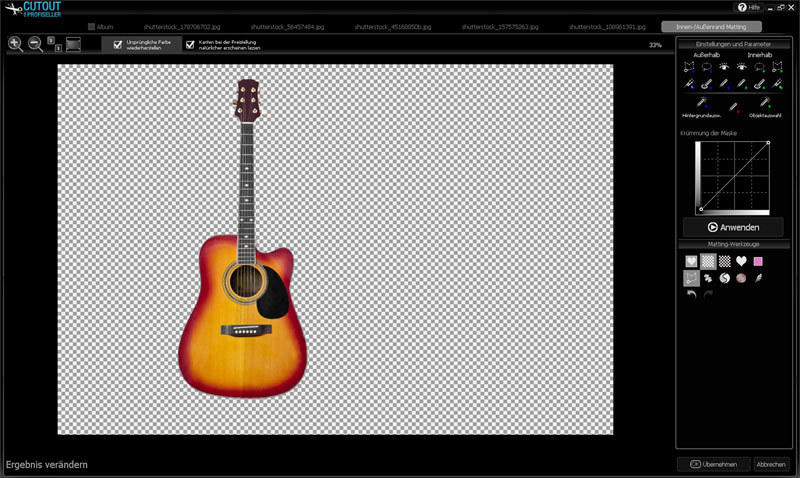800x478 pixels.
Task: Switch to shutterstock_56457484.jpg tab
Action: (287, 27)
